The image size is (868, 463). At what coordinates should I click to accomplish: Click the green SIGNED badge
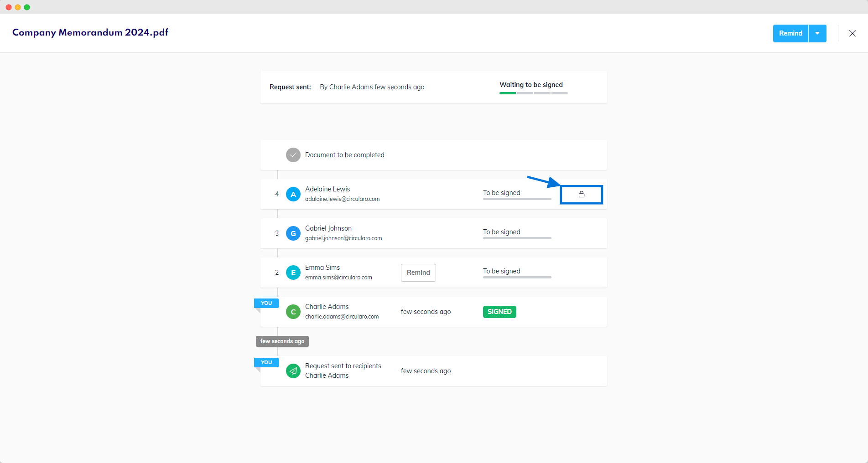pos(499,312)
